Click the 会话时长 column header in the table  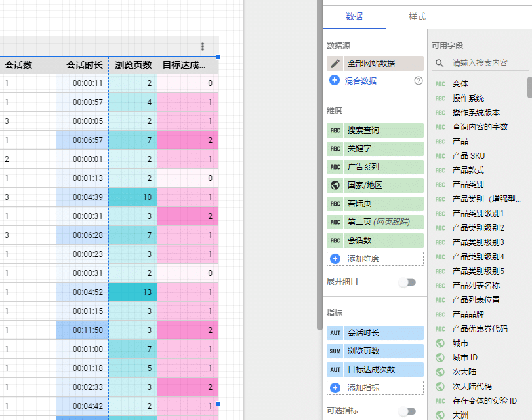(x=82, y=65)
